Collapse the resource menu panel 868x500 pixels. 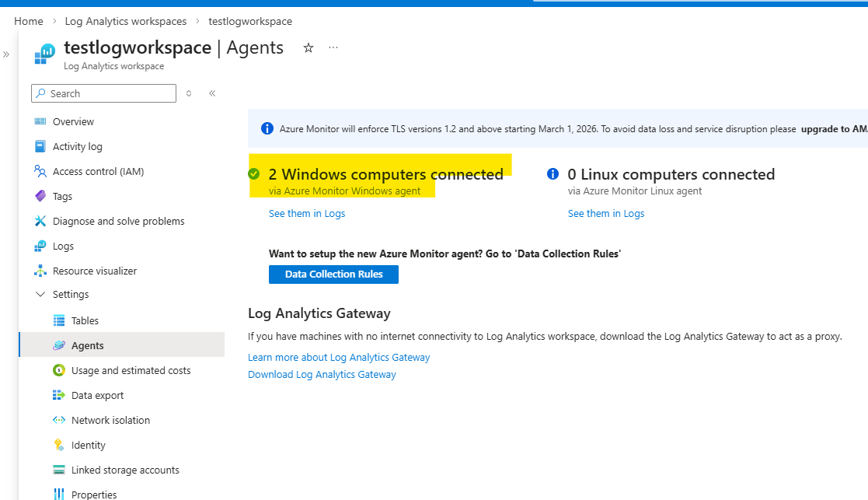pyautogui.click(x=212, y=93)
